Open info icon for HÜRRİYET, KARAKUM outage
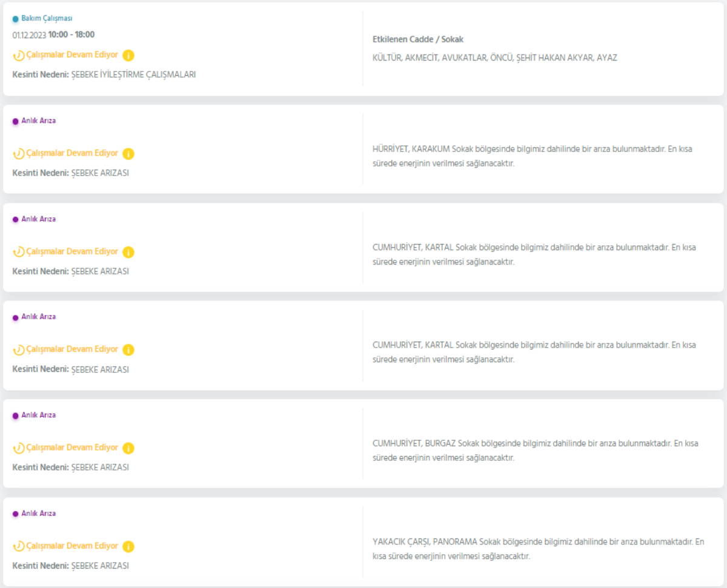Screen dimensions: 727x588 click(x=128, y=154)
